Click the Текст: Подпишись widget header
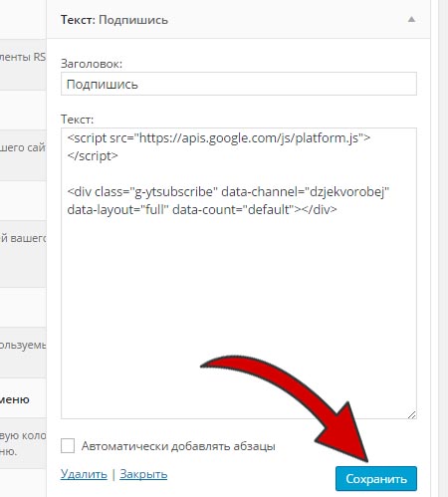448x497 pixels. click(x=238, y=19)
